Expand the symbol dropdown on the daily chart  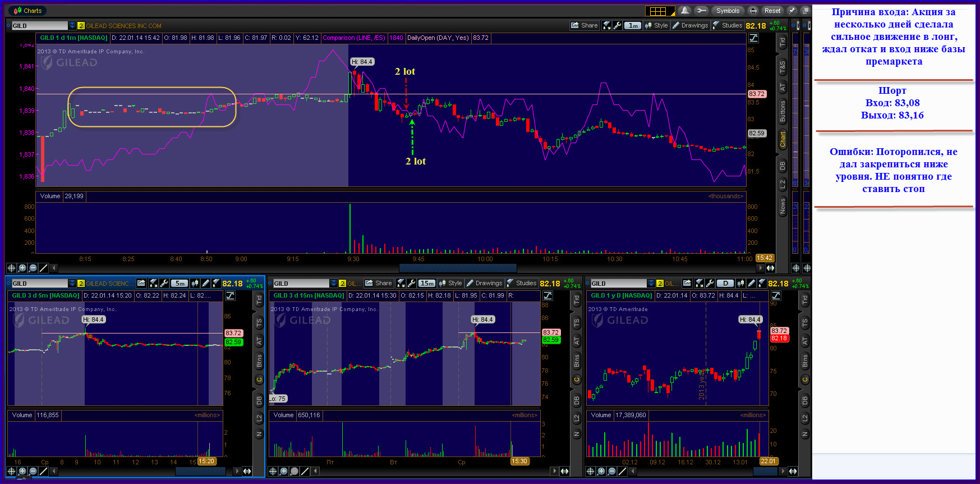pyautogui.click(x=651, y=284)
